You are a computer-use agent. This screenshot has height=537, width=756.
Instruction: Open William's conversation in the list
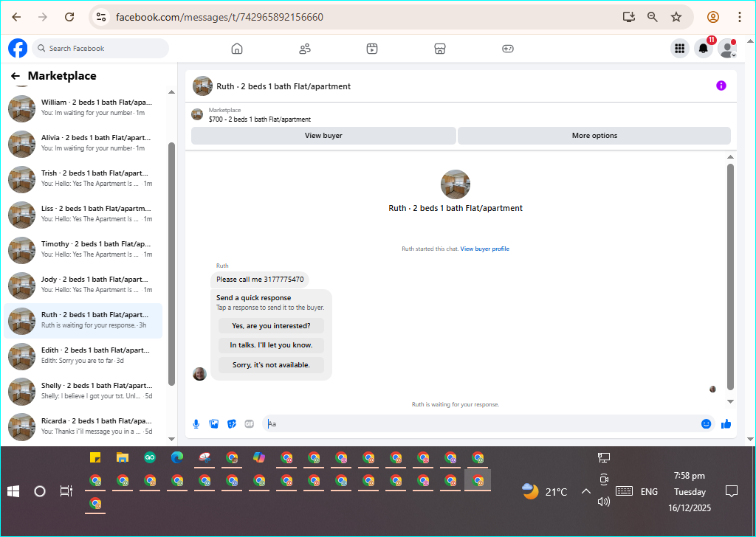pos(83,108)
